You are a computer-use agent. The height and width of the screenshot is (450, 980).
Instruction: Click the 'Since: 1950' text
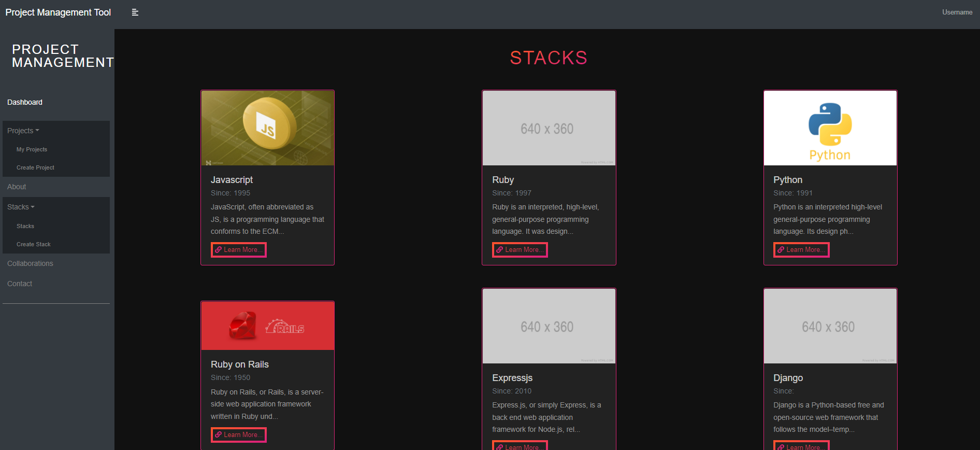(230, 377)
